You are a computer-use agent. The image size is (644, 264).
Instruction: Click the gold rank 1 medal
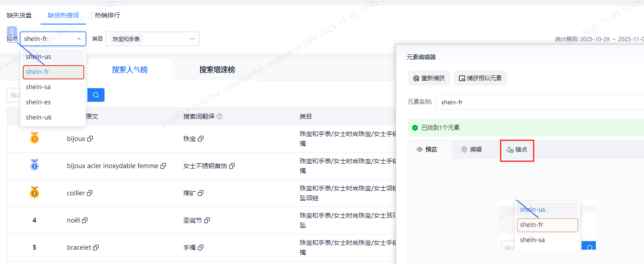pos(34,138)
